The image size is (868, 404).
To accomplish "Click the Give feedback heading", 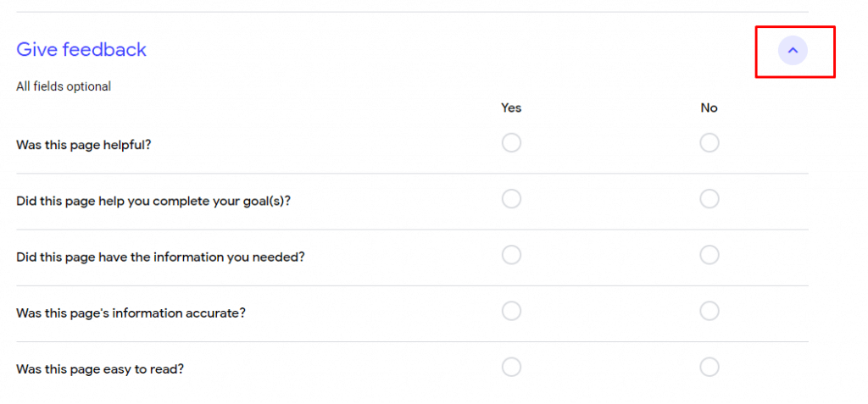I will tap(81, 49).
